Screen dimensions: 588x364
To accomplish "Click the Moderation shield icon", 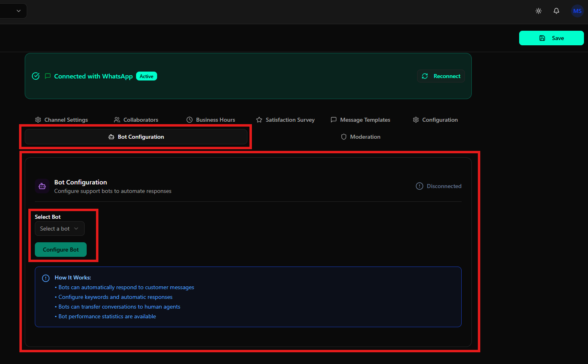I will (344, 137).
